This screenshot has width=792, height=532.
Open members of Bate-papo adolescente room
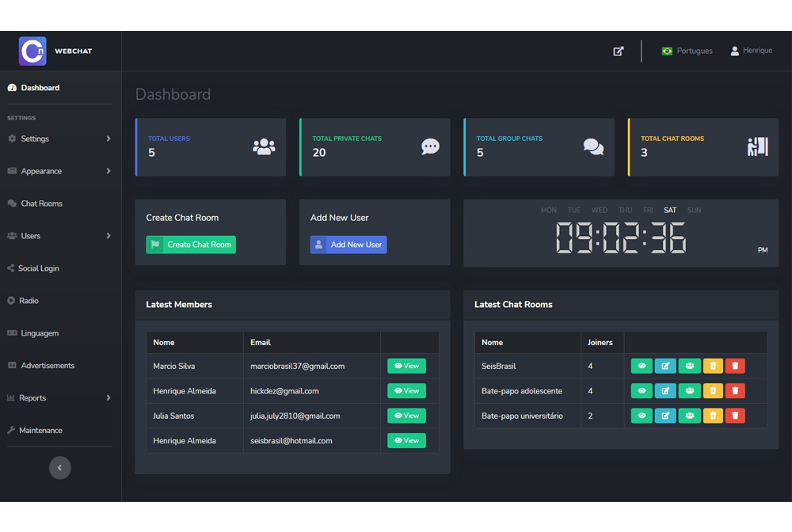[689, 391]
